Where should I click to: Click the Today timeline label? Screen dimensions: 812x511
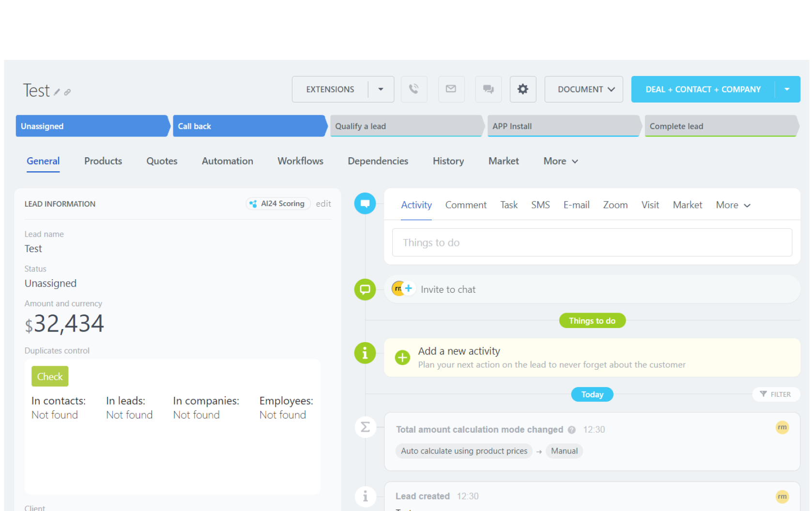coord(592,394)
